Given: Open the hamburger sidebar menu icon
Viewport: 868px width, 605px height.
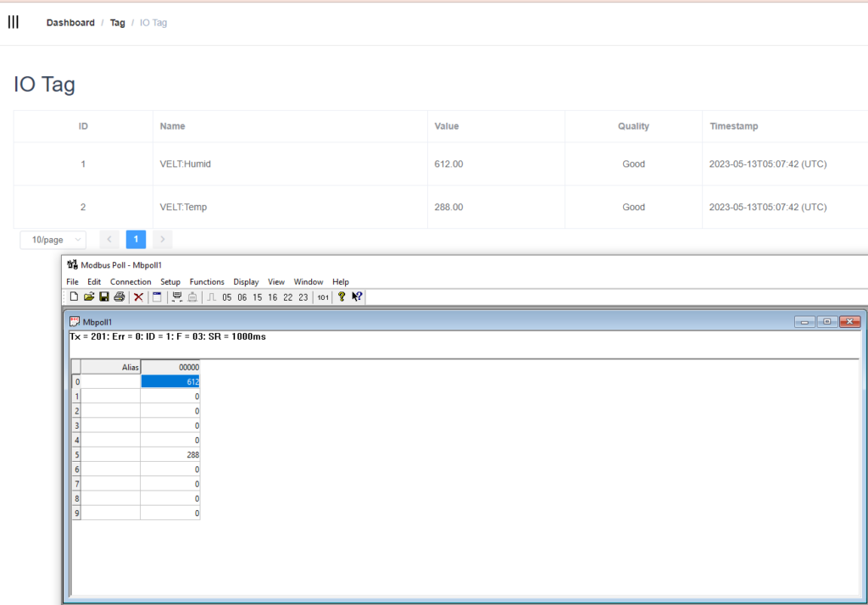Looking at the screenshot, I should 14,22.
